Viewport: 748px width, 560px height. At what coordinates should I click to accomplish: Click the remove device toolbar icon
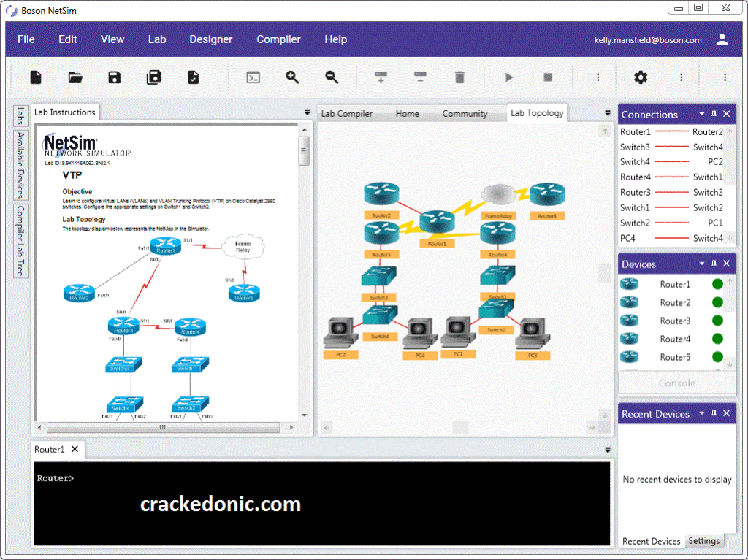pos(420,77)
